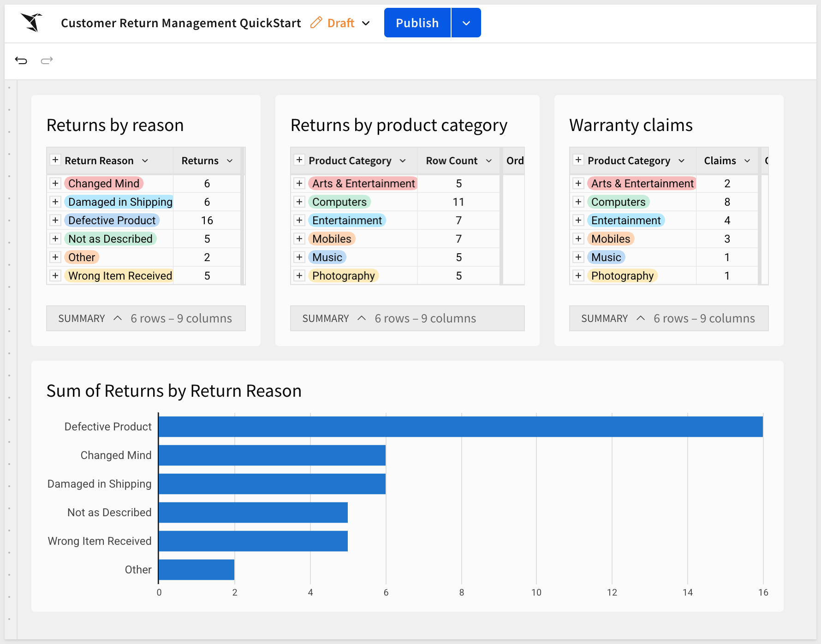Click plus icon in Return Reason header
Screen dimensions: 821x644
pos(55,160)
